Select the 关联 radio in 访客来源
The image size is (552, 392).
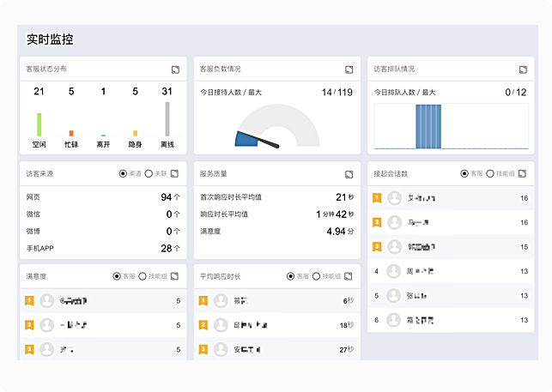point(149,173)
